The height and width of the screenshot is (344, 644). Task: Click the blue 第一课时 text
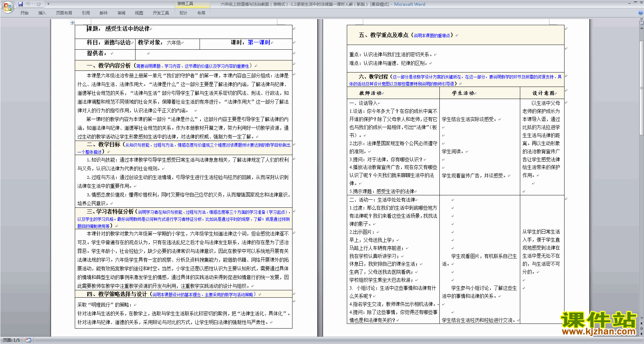point(259,42)
